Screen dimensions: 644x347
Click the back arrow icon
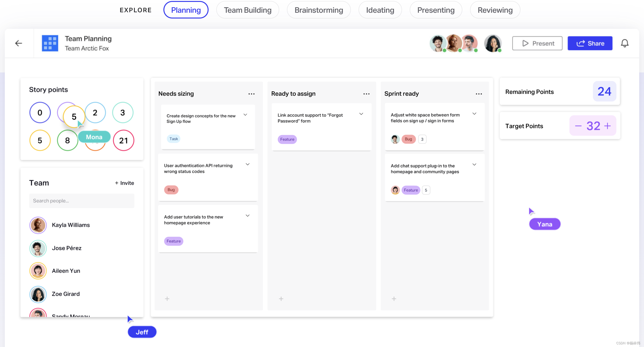pos(19,43)
